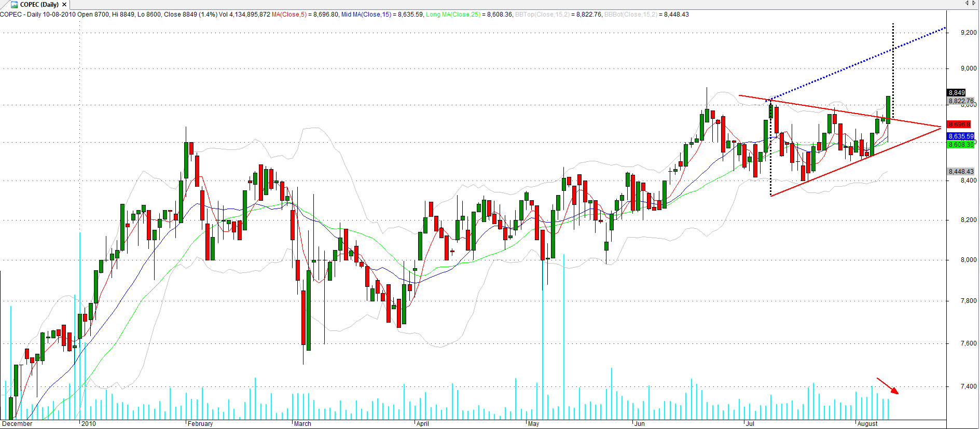Viewport: 980px width, 429px height.
Task: Click the 9,200 price axis label
Action: 969,33
